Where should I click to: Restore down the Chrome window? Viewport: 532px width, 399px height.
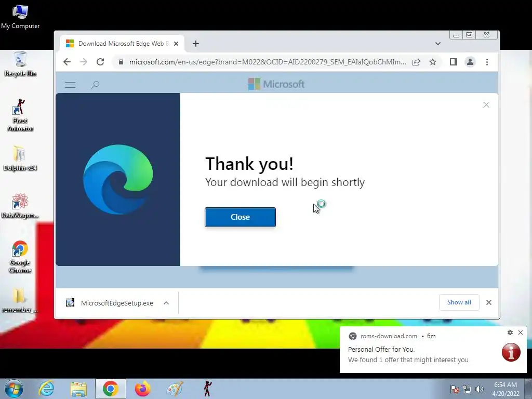click(469, 35)
